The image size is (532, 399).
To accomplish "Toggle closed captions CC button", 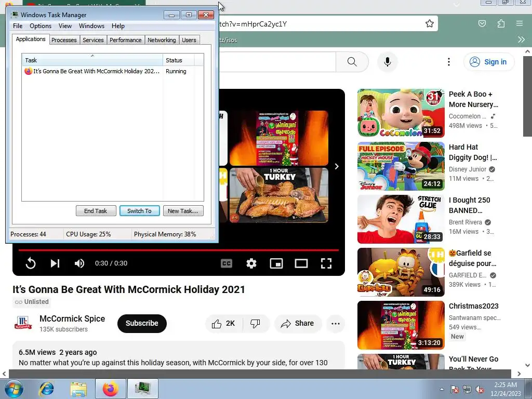I will (227, 263).
